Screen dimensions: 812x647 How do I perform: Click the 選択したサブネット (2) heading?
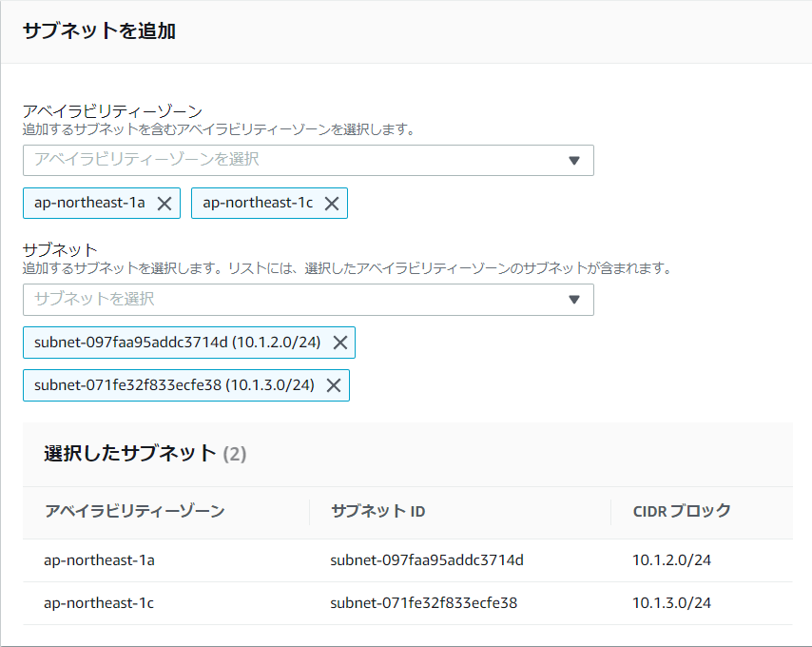point(145,453)
